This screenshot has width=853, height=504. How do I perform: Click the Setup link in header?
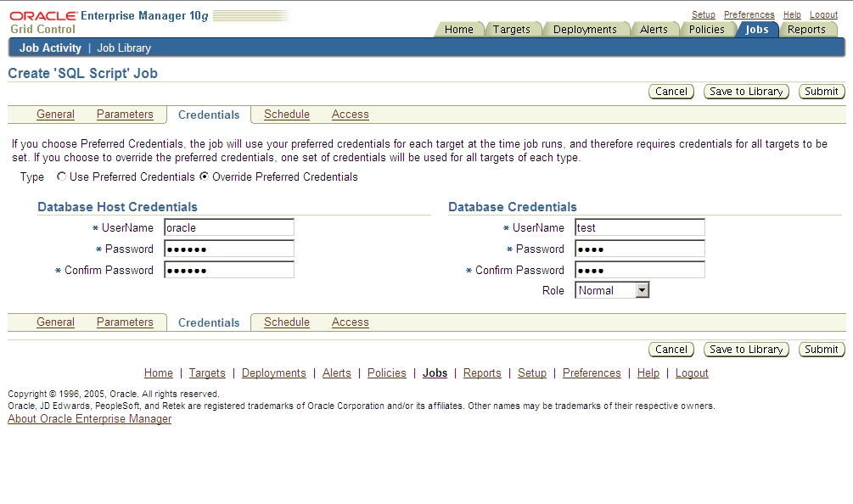(x=703, y=14)
